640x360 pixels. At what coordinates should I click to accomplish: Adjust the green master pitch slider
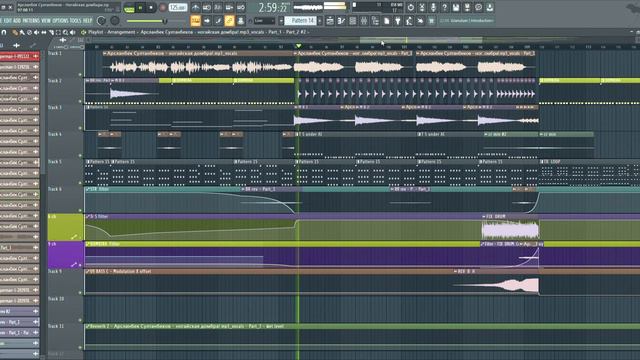coord(146,21)
